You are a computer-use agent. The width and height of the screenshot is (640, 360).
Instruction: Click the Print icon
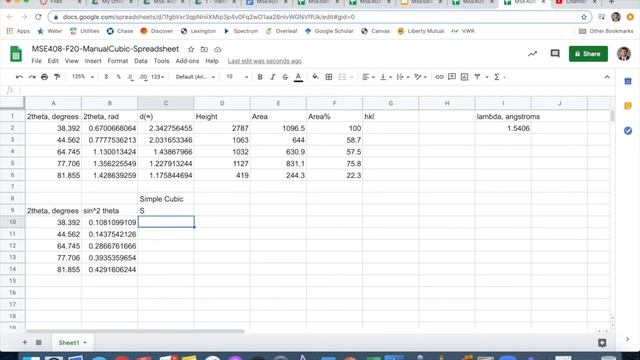point(44,77)
